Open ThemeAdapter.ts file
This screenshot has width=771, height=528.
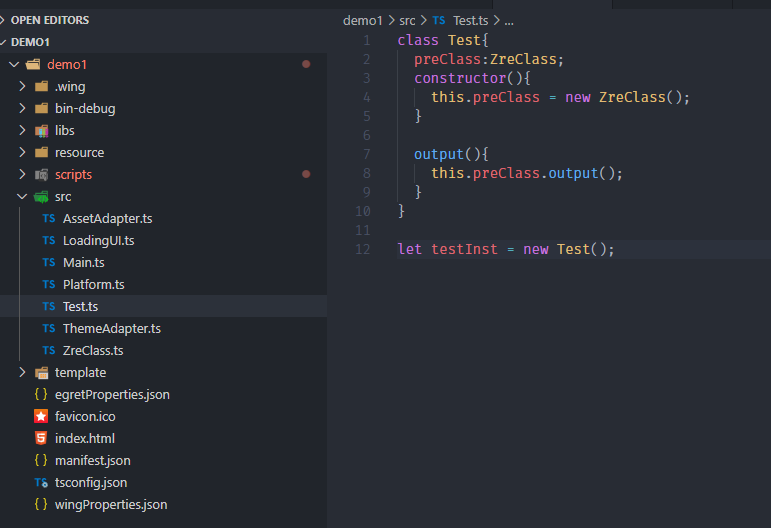[x=112, y=328]
